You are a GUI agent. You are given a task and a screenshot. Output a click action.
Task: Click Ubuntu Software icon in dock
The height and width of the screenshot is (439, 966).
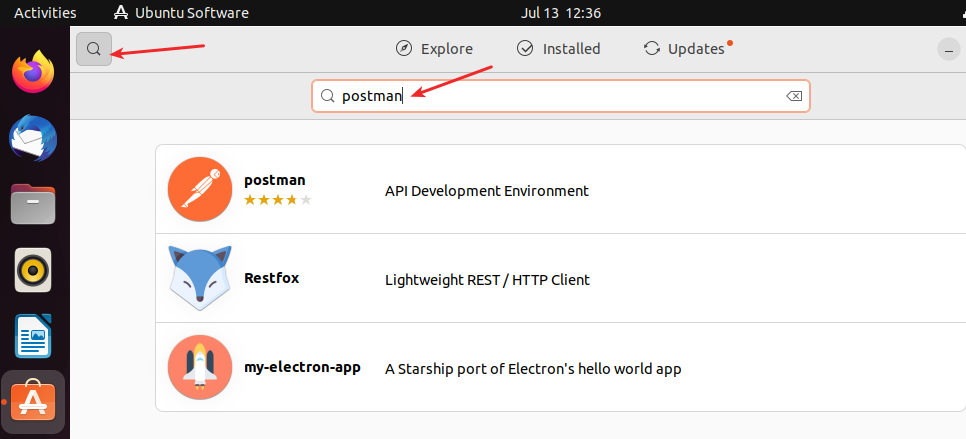33,402
